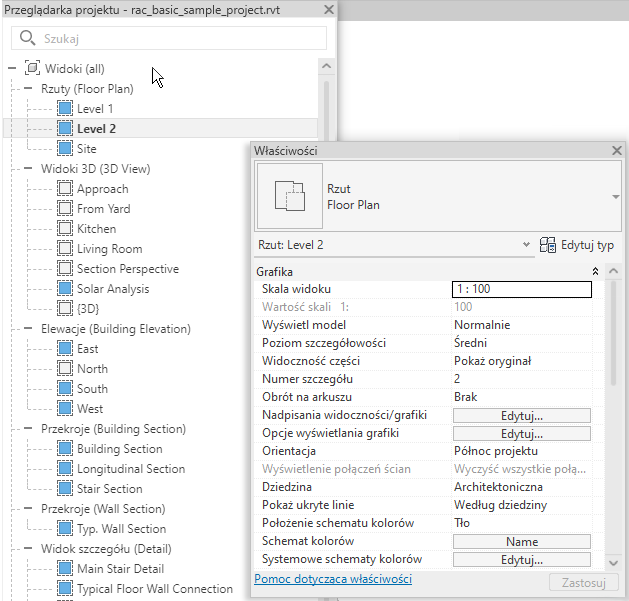Click the Kitchen view icon
This screenshot has height=601, width=629.
point(65,228)
